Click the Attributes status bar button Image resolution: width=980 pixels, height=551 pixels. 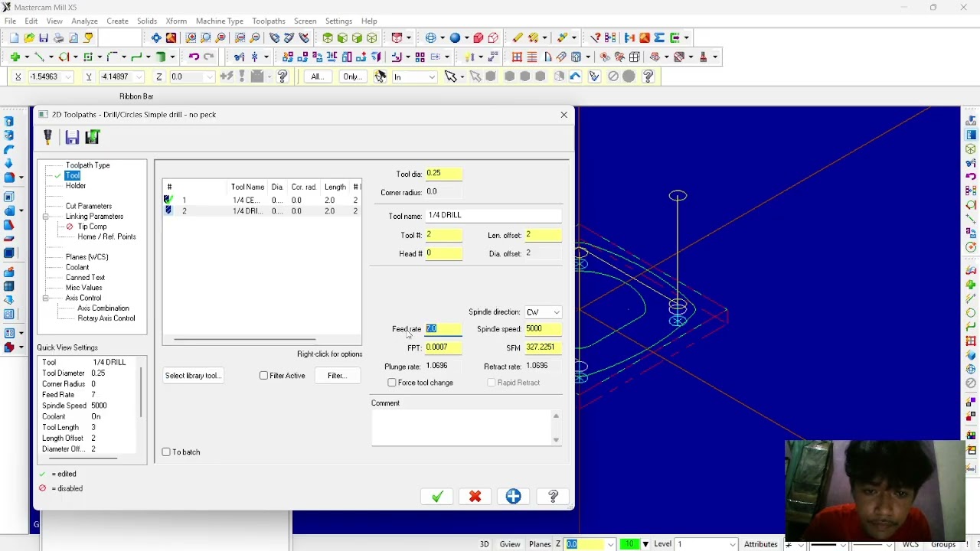761,544
